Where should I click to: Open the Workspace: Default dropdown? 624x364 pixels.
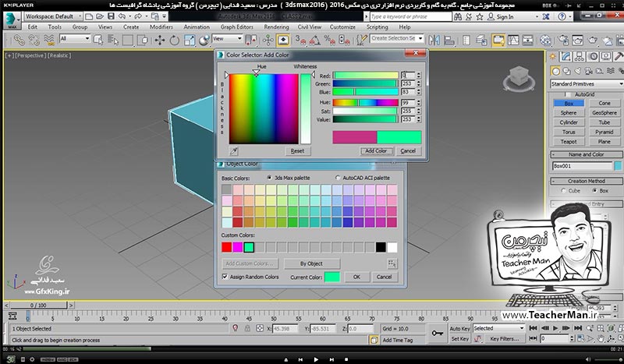pyautogui.click(x=53, y=16)
